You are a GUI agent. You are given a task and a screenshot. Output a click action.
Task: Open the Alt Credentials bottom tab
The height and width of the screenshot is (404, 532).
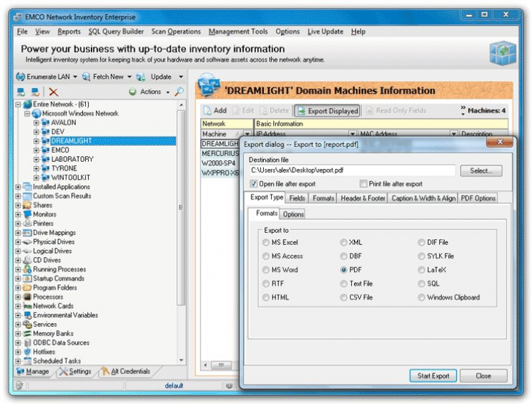pyautogui.click(x=126, y=371)
